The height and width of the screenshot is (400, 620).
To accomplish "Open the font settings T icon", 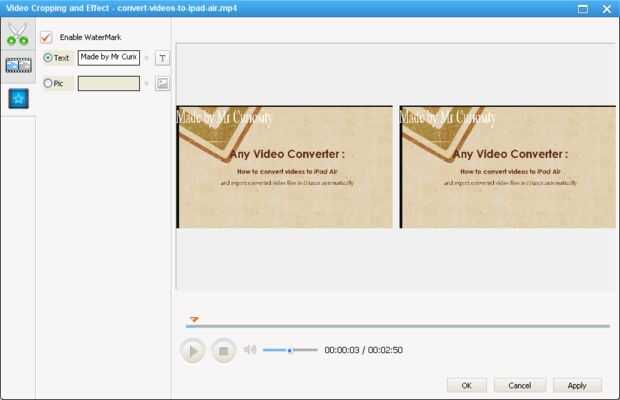I will pos(162,58).
